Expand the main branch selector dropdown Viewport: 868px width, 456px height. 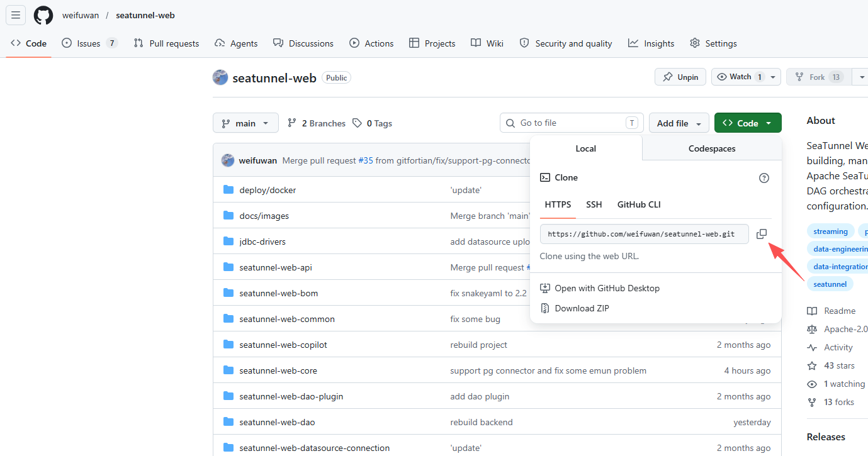pos(245,123)
